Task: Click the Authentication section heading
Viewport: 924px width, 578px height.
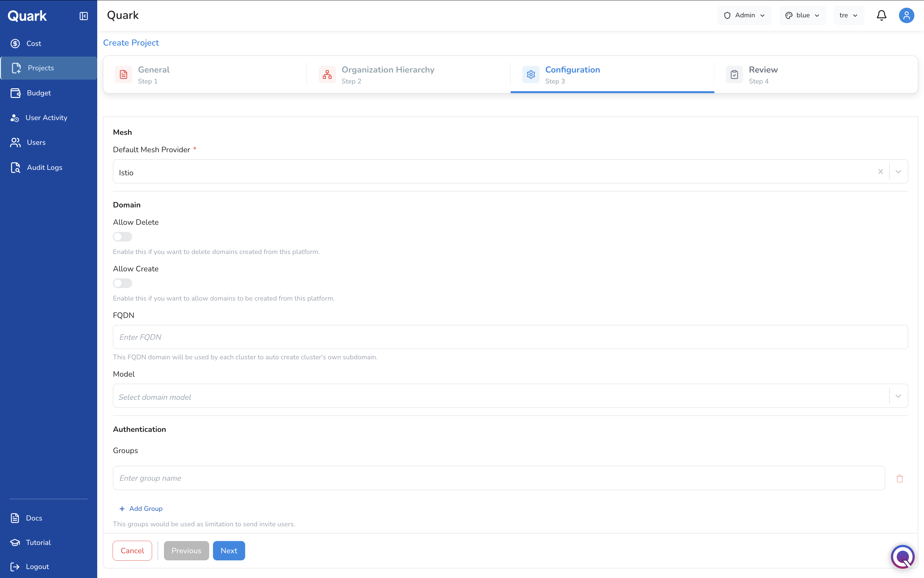Action: click(139, 429)
